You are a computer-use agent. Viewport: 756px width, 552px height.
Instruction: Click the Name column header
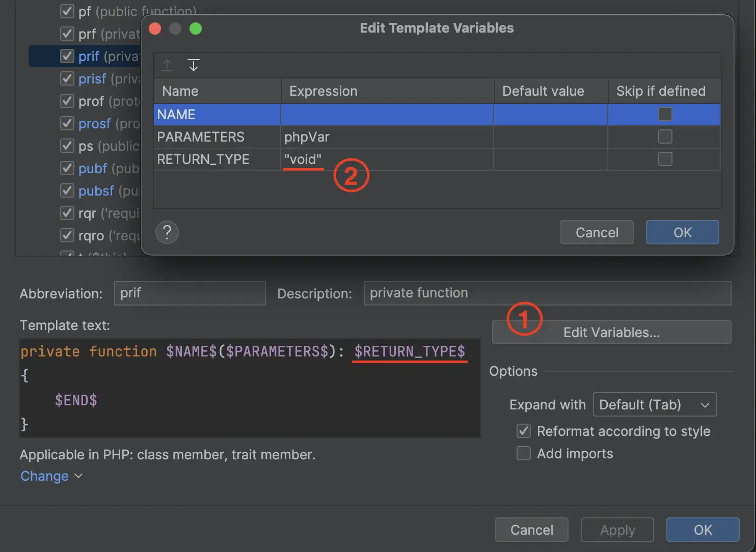[217, 91]
